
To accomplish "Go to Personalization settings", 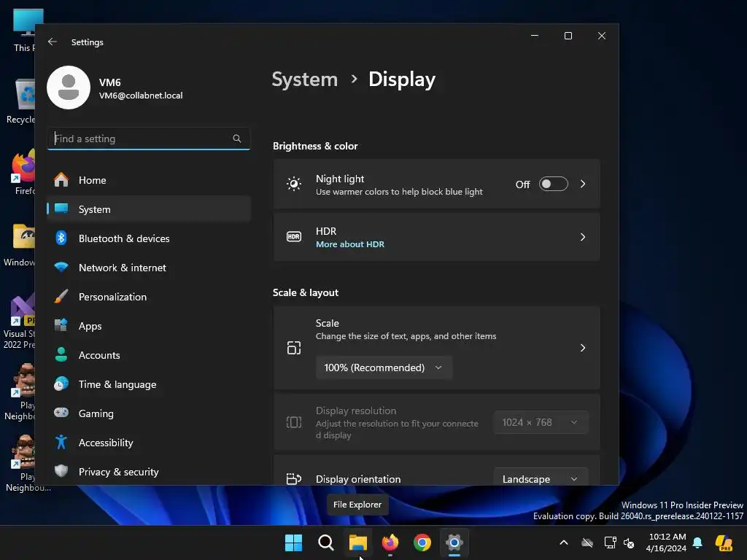I will (x=149, y=297).
